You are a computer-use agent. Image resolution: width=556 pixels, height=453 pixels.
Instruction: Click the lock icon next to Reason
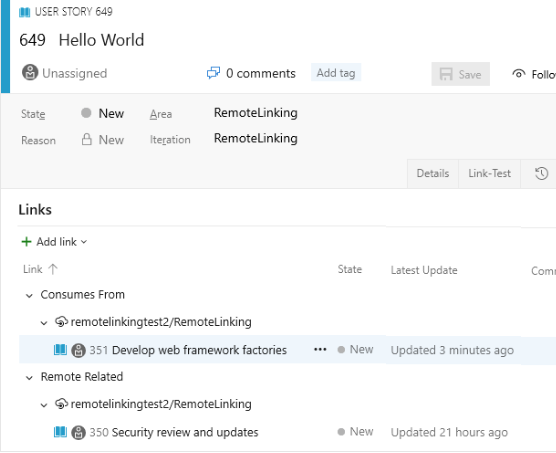tap(87, 139)
